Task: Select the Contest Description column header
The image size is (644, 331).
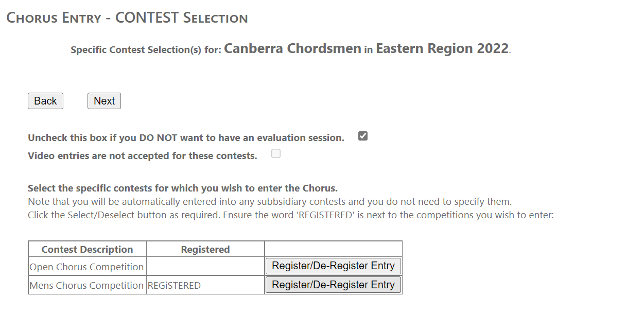Action: click(87, 250)
